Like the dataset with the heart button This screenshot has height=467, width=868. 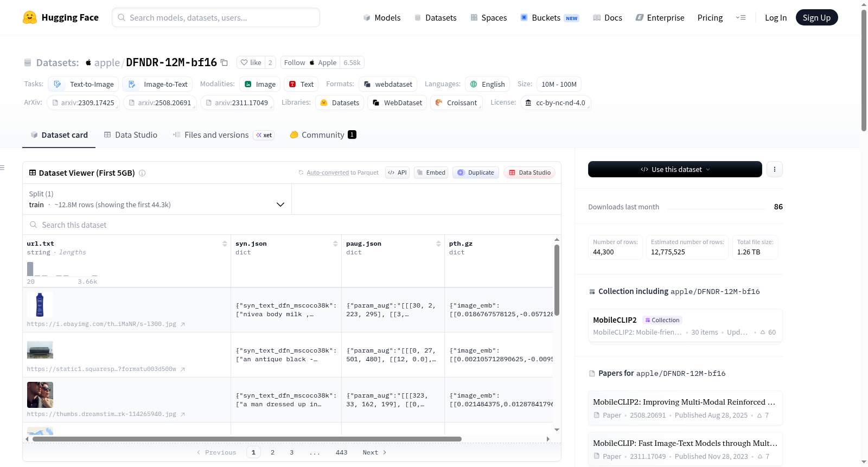pyautogui.click(x=251, y=62)
